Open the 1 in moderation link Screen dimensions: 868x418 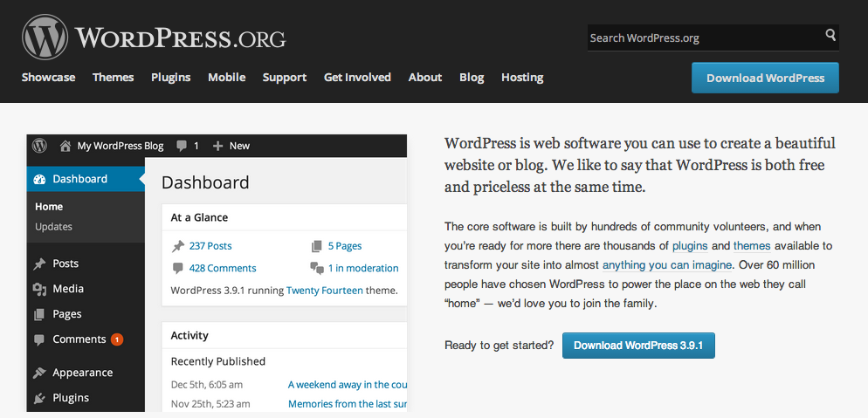point(363,268)
